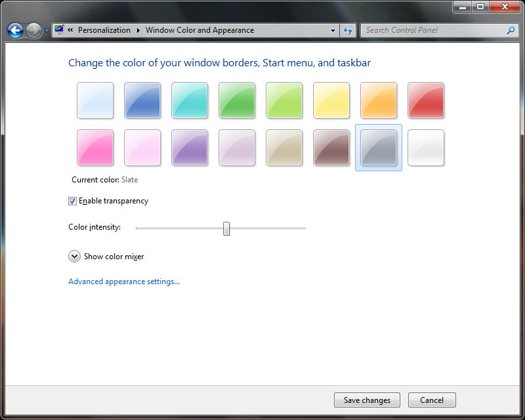The width and height of the screenshot is (525, 420).
Task: Select the currently highlighted Slate swatch
Action: 379,148
